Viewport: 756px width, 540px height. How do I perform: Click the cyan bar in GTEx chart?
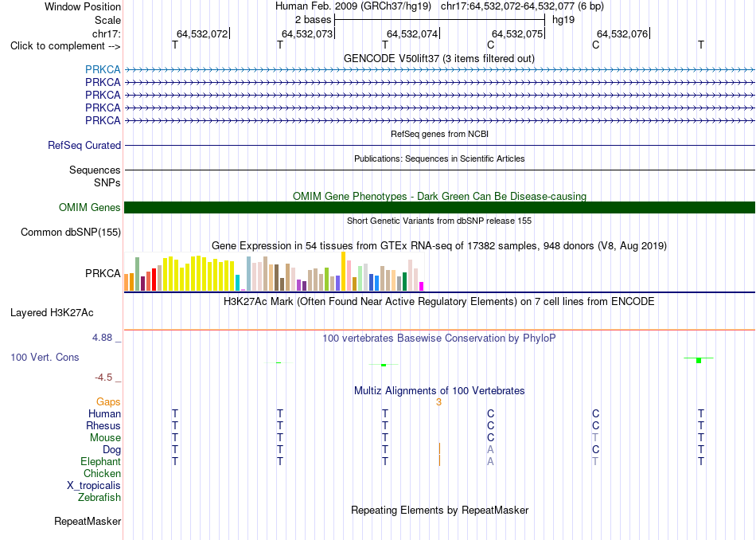pos(237,283)
